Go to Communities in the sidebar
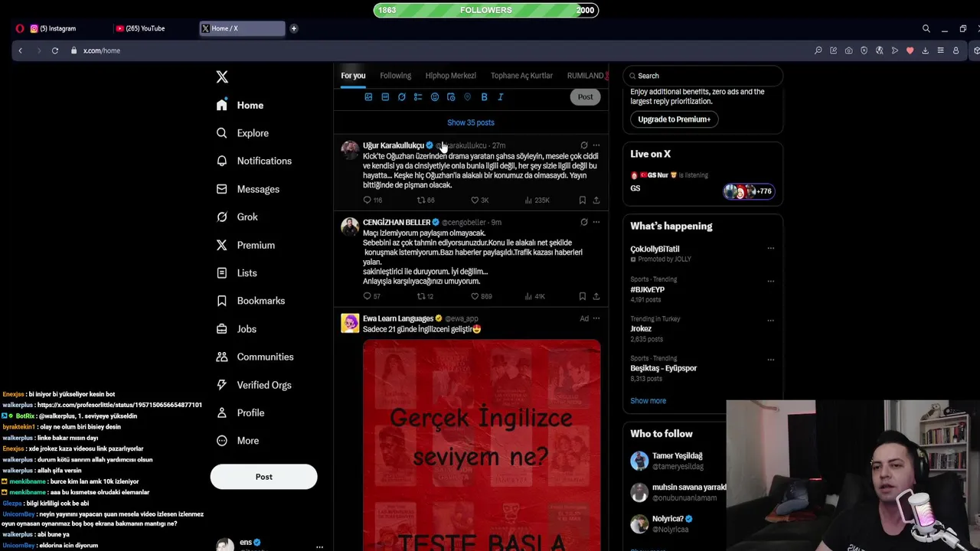The height and width of the screenshot is (551, 980). click(255, 357)
